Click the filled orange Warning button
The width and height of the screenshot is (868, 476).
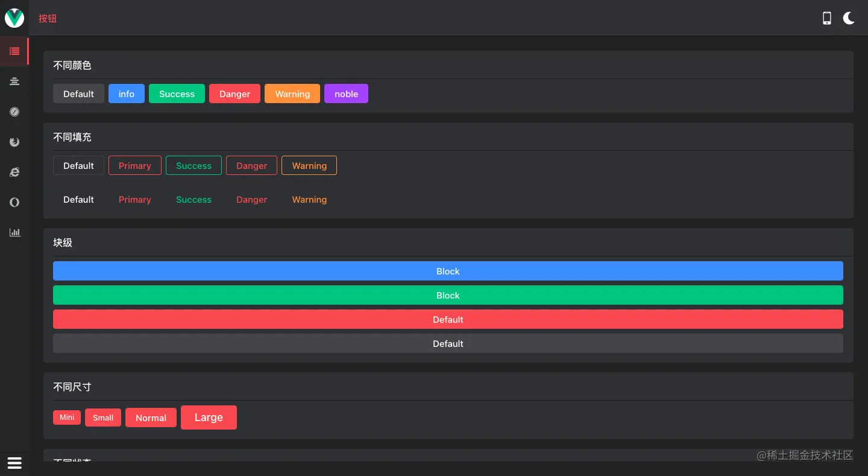[x=292, y=94]
